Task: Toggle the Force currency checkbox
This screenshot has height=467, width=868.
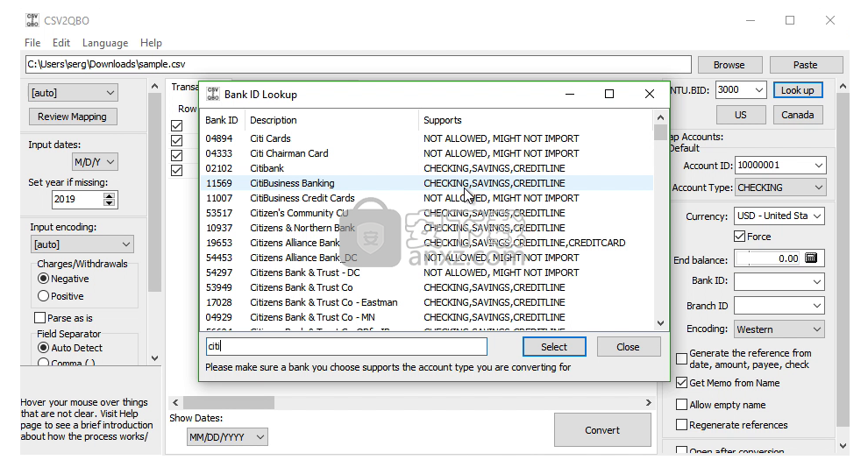Action: click(740, 237)
